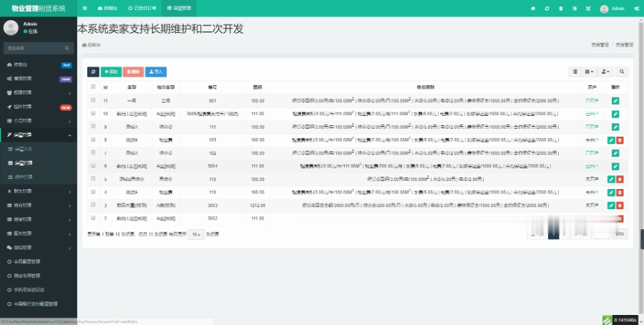Expand 权限管理 in the sidebar

click(x=39, y=93)
